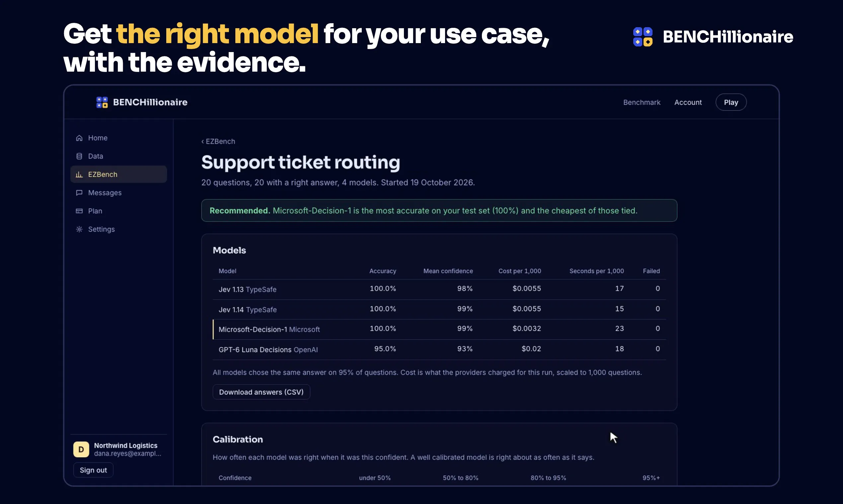Click the Confidence row label
The width and height of the screenshot is (843, 504).
(x=235, y=478)
